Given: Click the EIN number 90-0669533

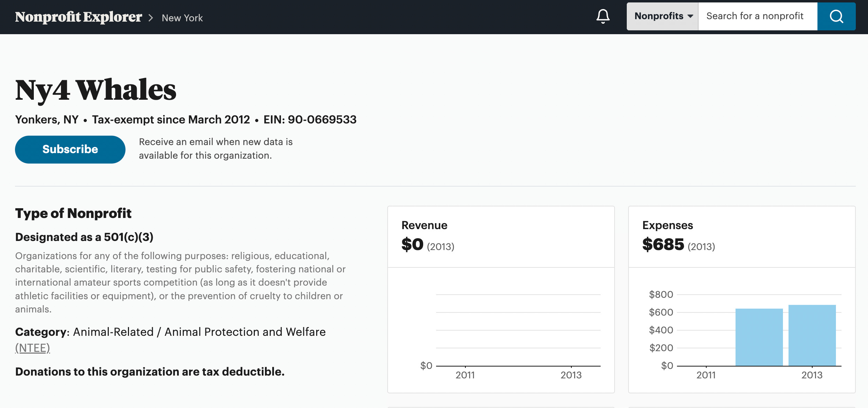Looking at the screenshot, I should point(322,120).
